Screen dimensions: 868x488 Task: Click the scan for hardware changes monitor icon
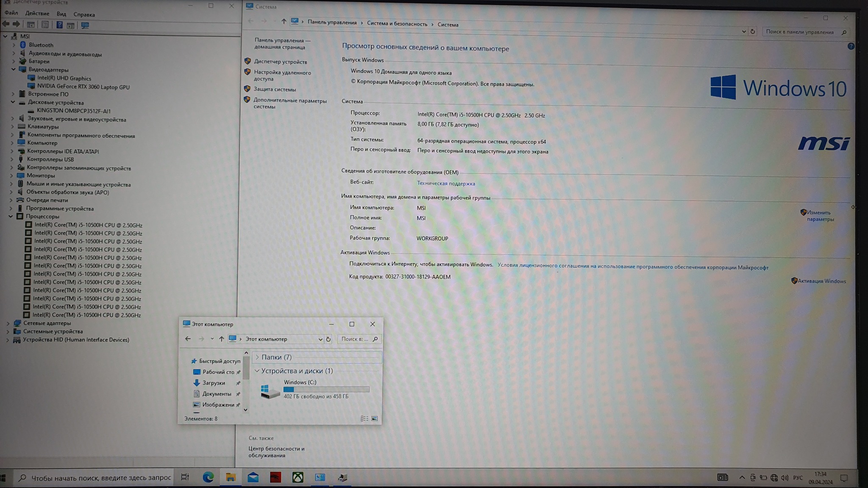point(85,25)
